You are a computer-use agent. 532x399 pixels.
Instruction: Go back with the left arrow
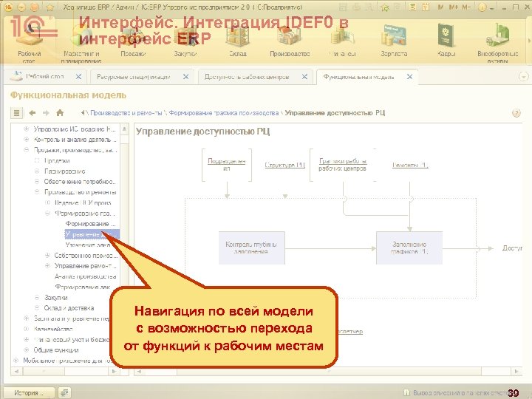[33, 113]
